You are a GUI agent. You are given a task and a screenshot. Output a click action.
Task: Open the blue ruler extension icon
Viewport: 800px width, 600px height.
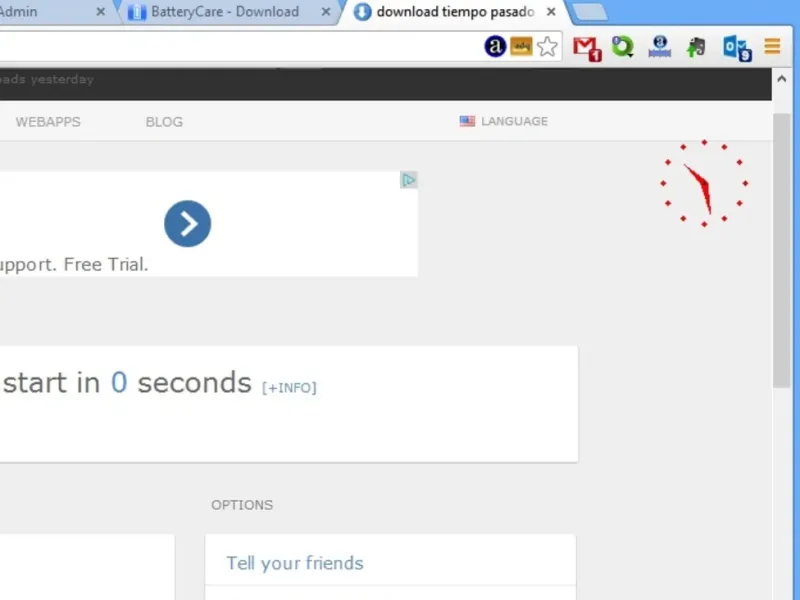click(x=660, y=47)
